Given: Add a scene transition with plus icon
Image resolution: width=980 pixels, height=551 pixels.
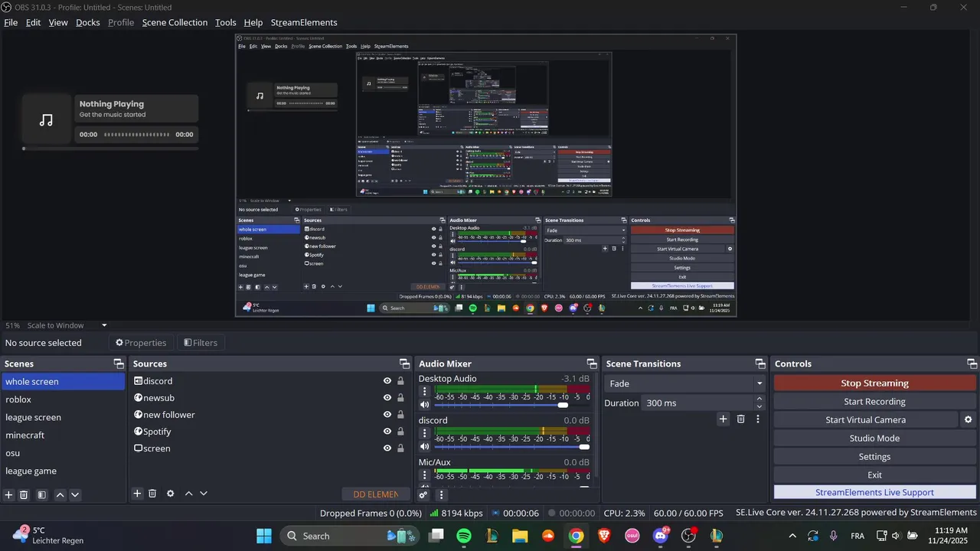Looking at the screenshot, I should coord(723,419).
